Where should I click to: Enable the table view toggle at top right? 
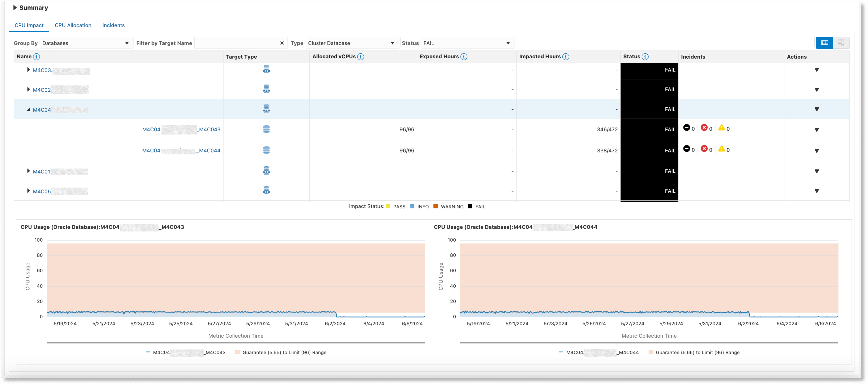pos(824,43)
